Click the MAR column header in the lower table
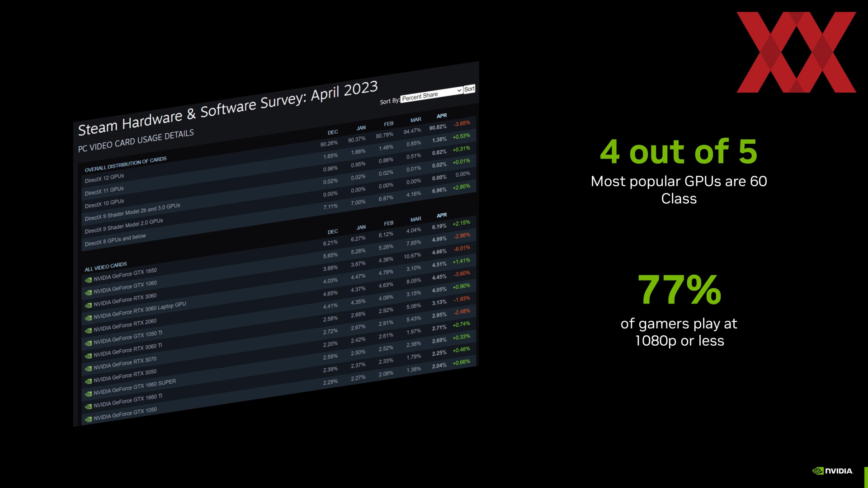 (416, 219)
